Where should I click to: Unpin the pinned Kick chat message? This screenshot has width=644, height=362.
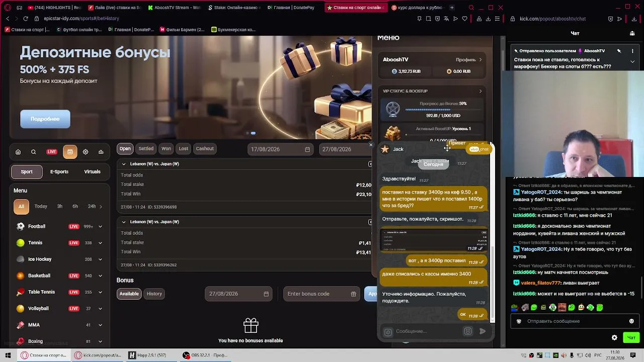click(619, 51)
